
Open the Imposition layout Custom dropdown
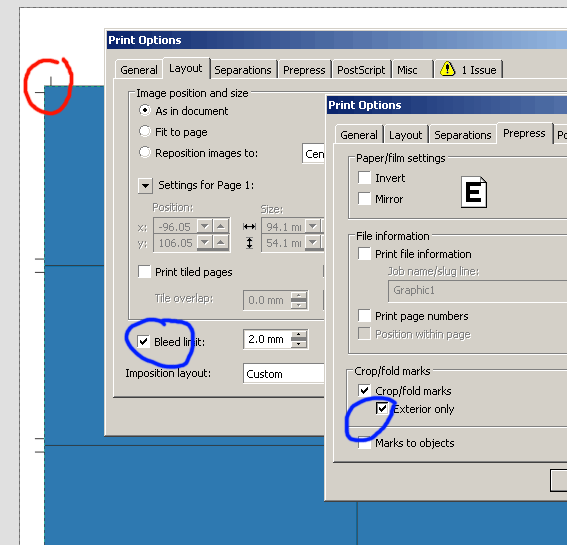pyautogui.click(x=284, y=374)
